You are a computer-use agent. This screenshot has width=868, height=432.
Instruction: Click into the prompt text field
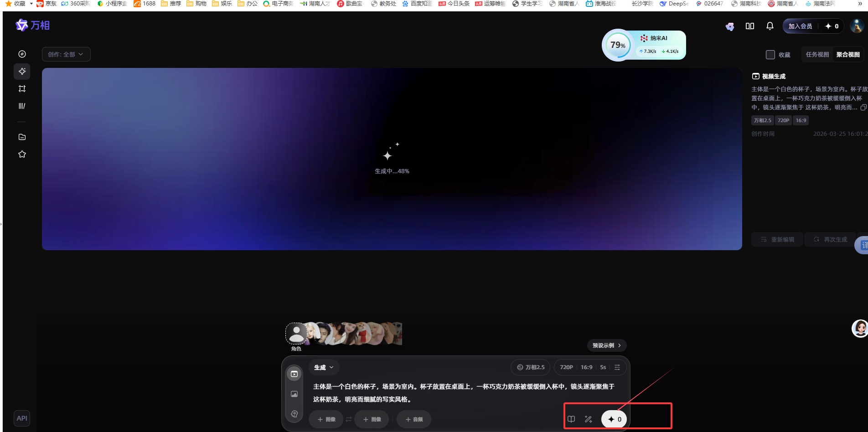click(x=464, y=393)
